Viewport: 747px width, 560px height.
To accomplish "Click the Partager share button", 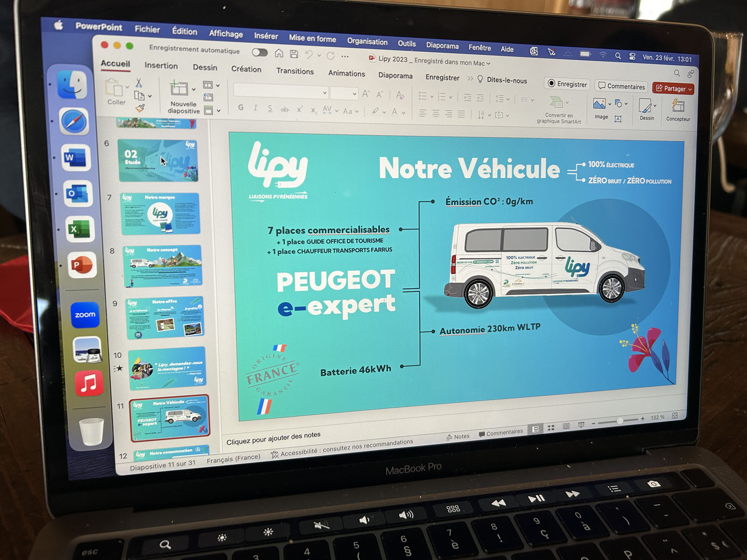I will (x=673, y=88).
